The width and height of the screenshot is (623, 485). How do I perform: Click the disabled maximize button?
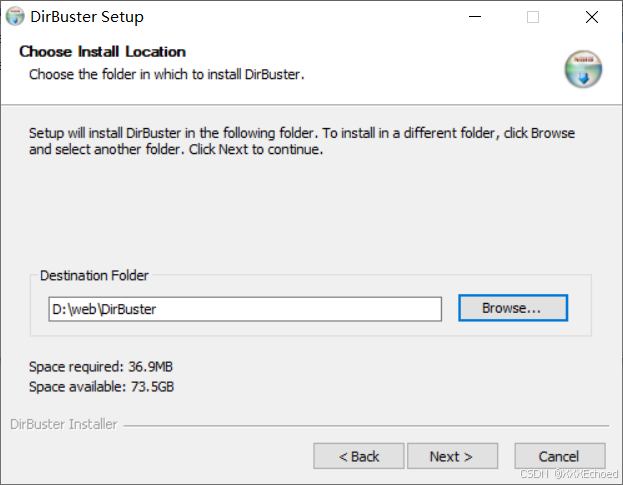(x=533, y=17)
